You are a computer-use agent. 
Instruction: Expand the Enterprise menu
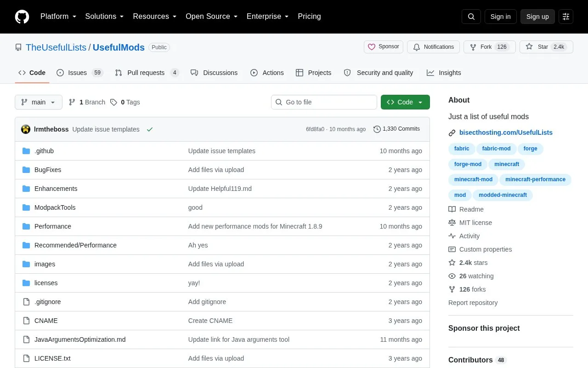pyautogui.click(x=268, y=17)
